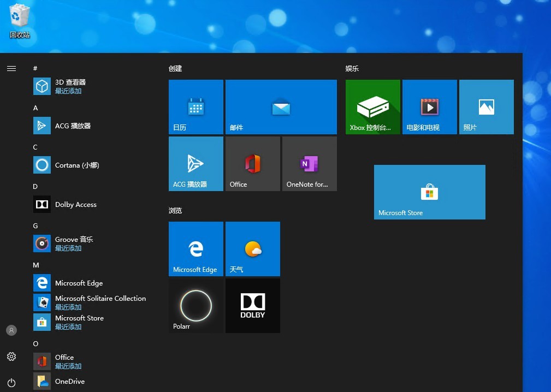
Task: Click the Power button in Start sidebar
Action: pos(11,383)
